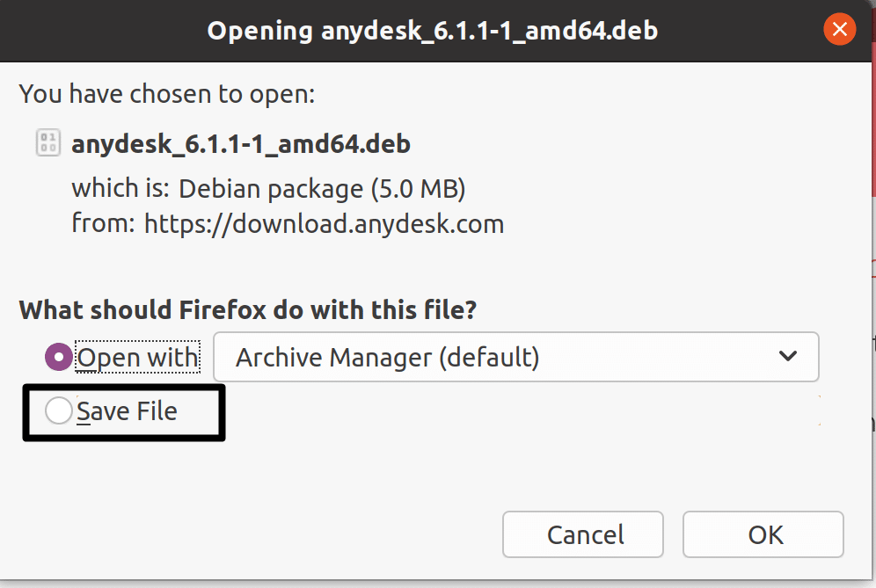
Task: Select the purple Open with radio circle
Action: pos(59,357)
